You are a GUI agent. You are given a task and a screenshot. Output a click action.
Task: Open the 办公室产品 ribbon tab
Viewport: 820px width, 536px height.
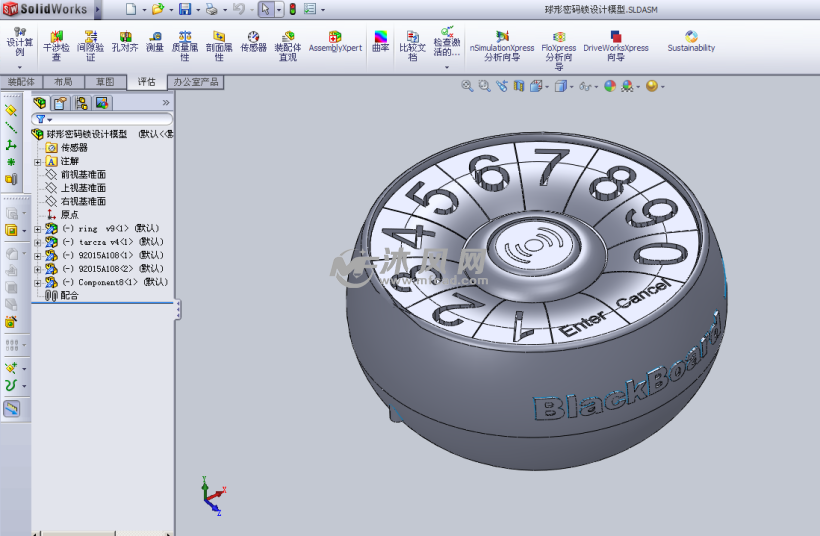[196, 82]
